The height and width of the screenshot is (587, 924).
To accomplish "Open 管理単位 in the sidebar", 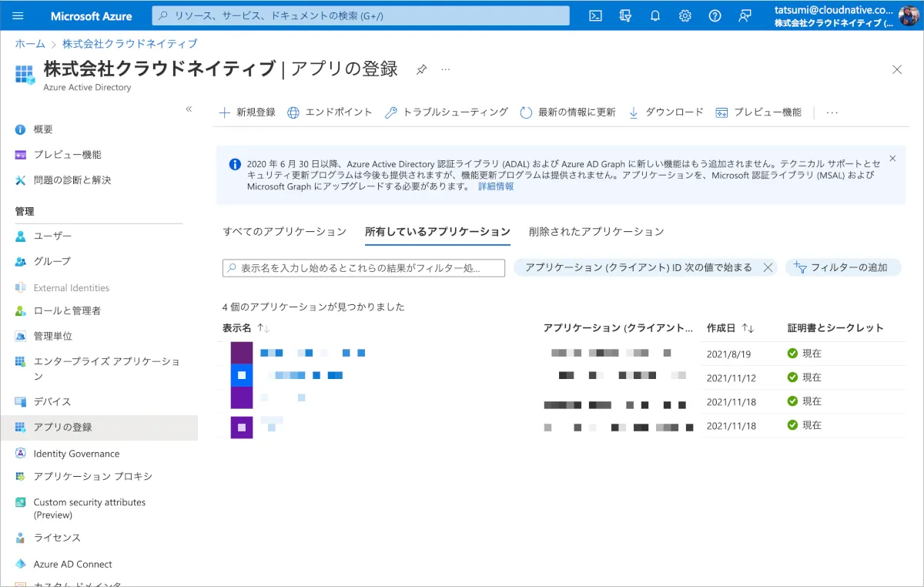I will pos(53,337).
